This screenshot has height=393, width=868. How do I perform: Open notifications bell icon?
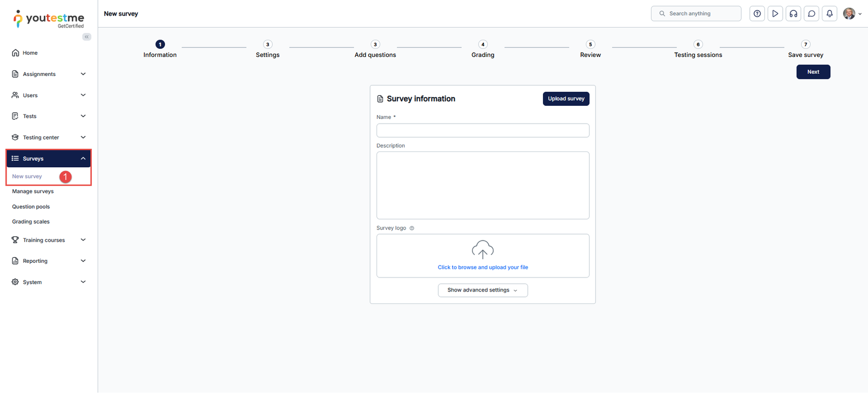[x=829, y=14]
